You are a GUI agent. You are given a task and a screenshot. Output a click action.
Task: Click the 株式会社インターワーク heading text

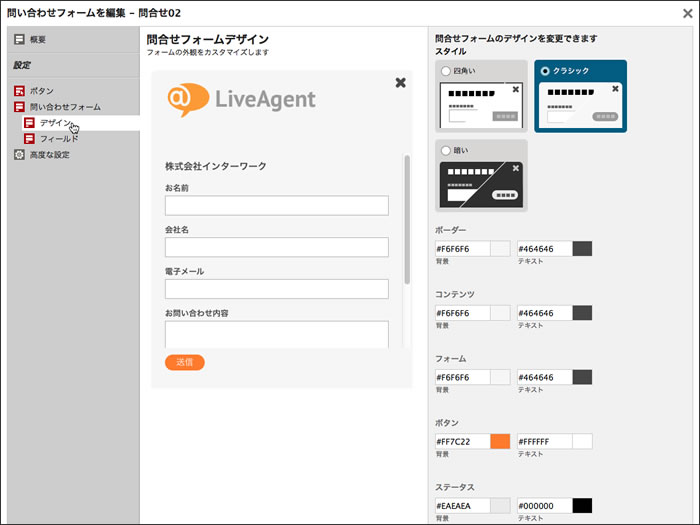(216, 166)
